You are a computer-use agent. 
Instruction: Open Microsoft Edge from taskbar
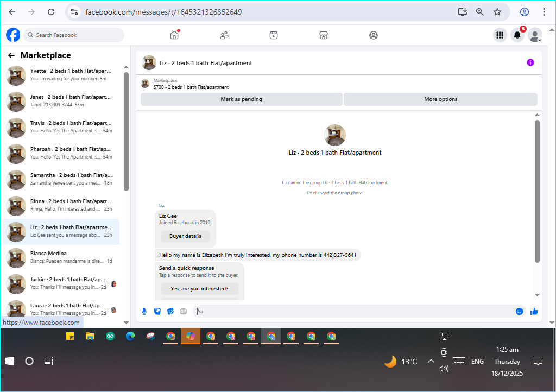(130, 337)
